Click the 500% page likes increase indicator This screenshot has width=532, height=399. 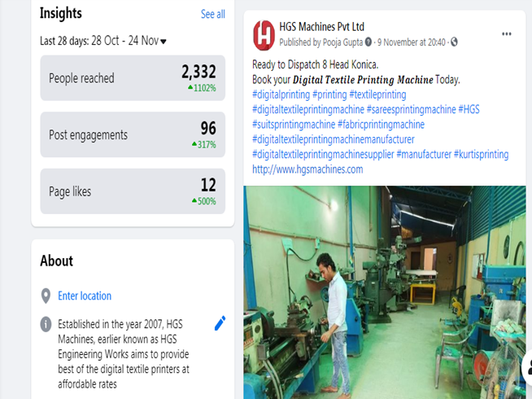click(203, 201)
